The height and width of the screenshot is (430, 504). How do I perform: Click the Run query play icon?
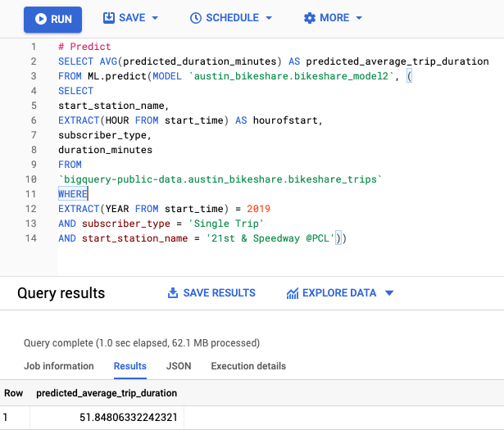[x=40, y=18]
